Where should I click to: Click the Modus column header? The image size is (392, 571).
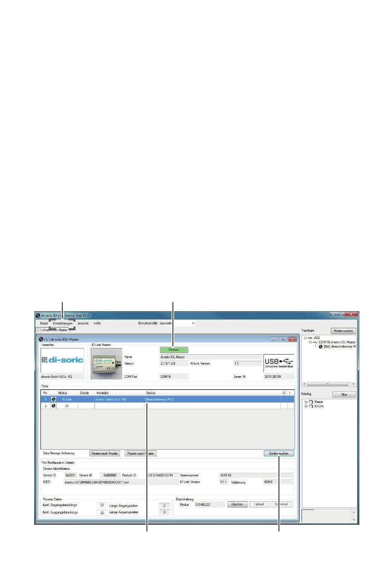[63, 393]
